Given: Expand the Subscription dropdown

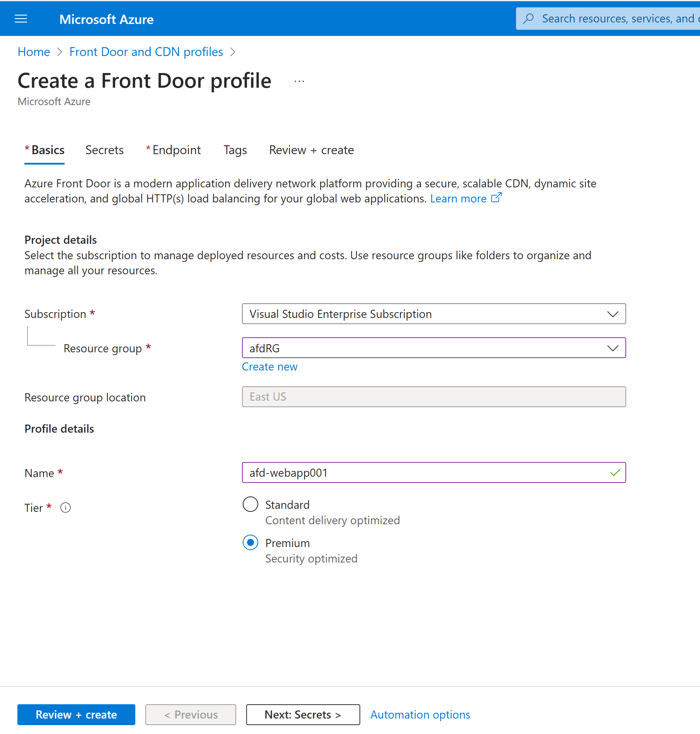Looking at the screenshot, I should [x=613, y=314].
